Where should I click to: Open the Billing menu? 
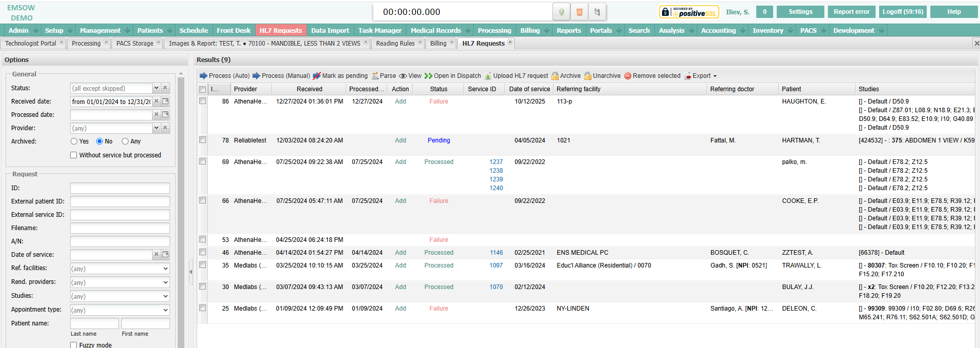530,31
